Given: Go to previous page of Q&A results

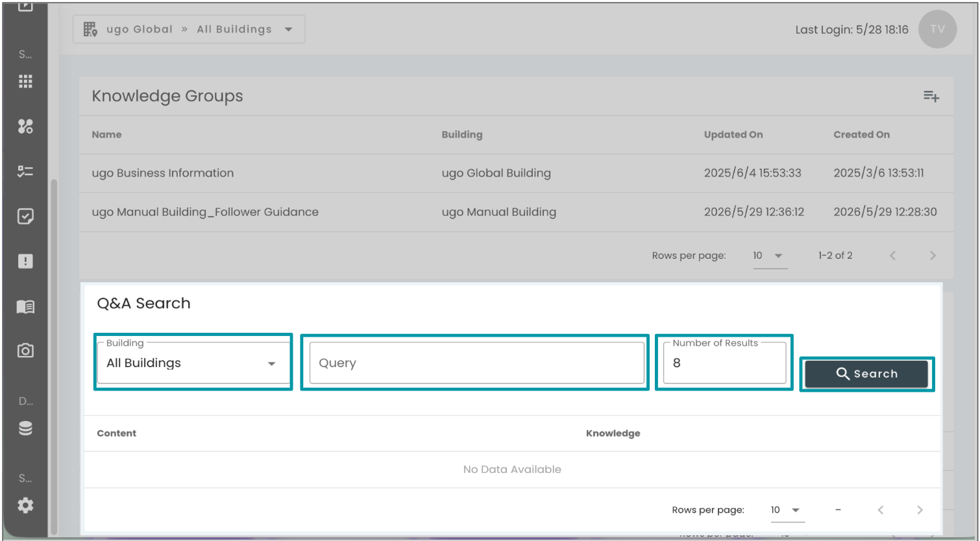Looking at the screenshot, I should pyautogui.click(x=880, y=510).
